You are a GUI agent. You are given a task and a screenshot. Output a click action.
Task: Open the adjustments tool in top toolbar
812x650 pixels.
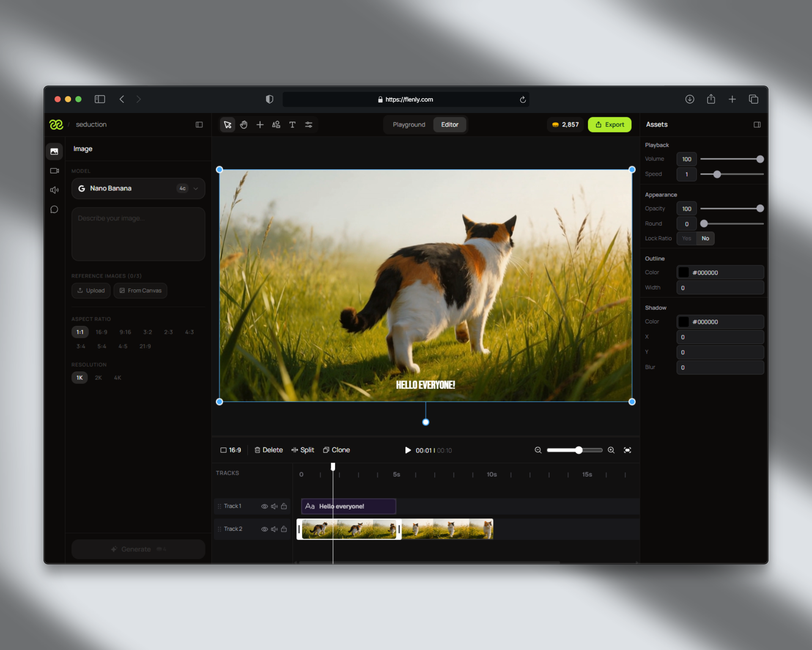tap(309, 124)
